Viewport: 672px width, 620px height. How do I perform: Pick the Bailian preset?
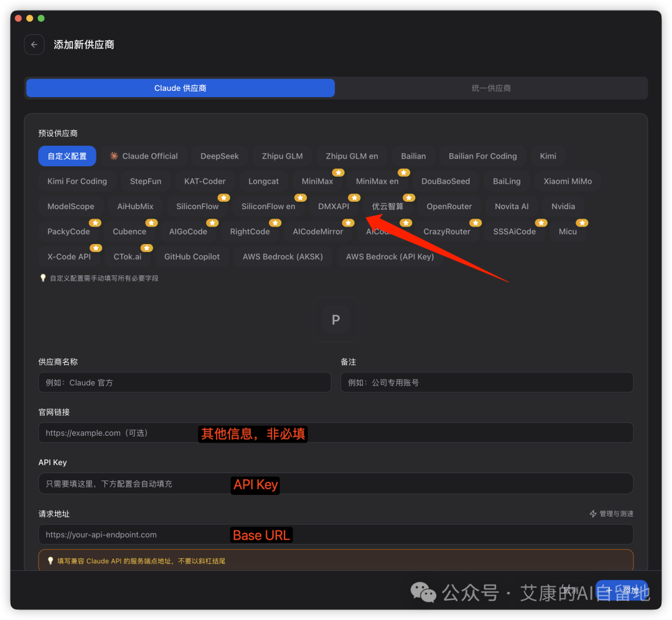coord(414,156)
